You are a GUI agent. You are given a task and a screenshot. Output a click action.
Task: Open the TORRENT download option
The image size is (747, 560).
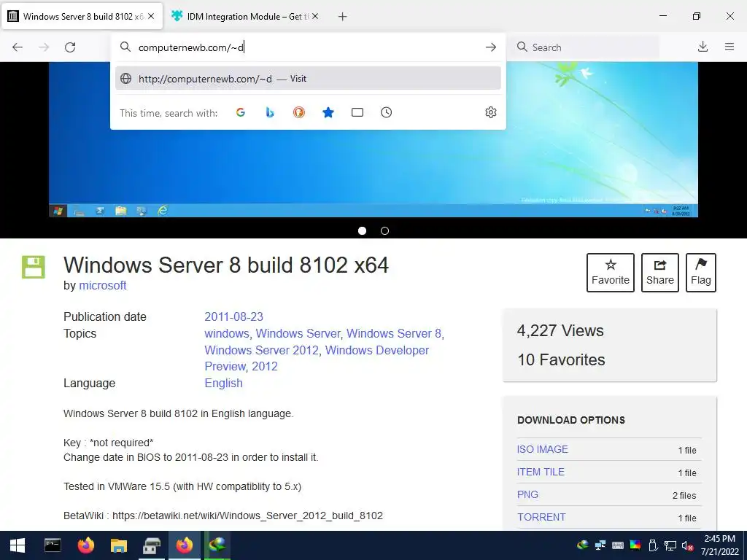pos(541,517)
